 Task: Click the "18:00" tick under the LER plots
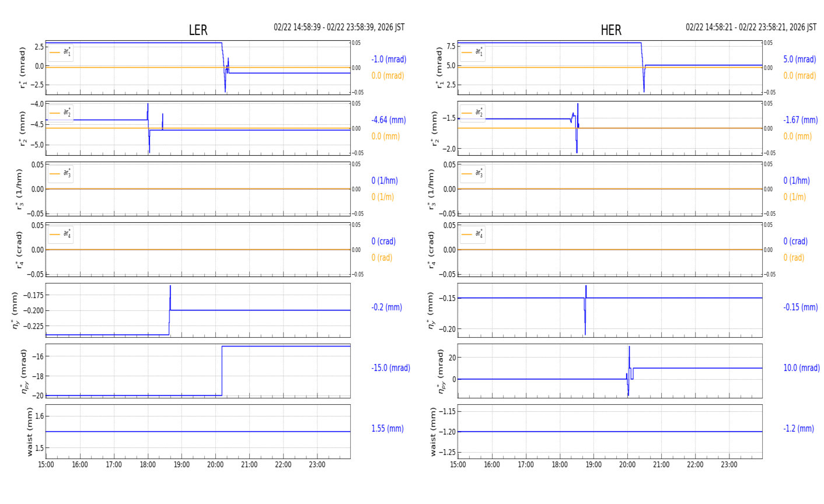pyautogui.click(x=148, y=465)
